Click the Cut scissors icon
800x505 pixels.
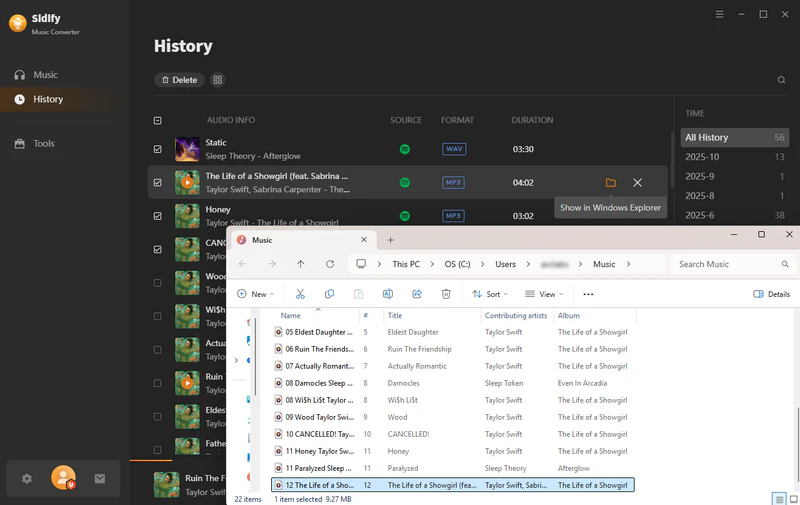tap(300, 294)
